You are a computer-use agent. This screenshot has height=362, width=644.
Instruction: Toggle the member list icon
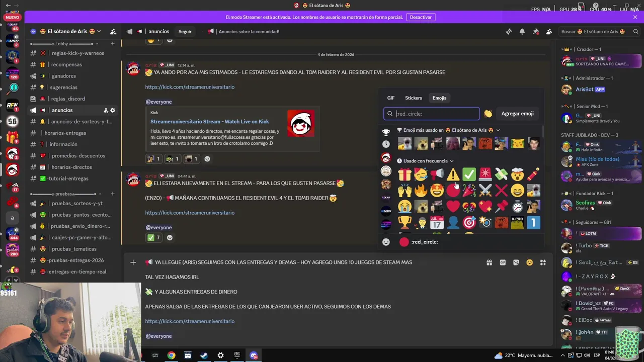pos(549,31)
